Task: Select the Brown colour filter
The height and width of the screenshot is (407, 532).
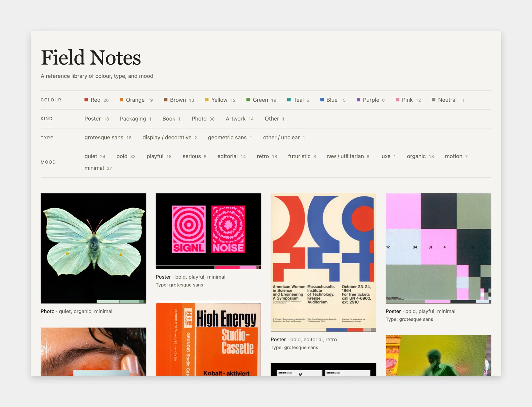Action: [179, 100]
